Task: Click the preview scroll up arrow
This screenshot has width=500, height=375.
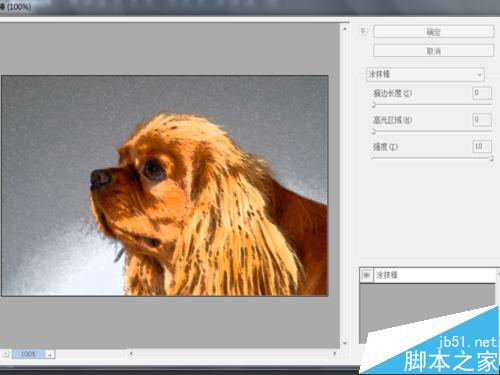Action: point(345,29)
